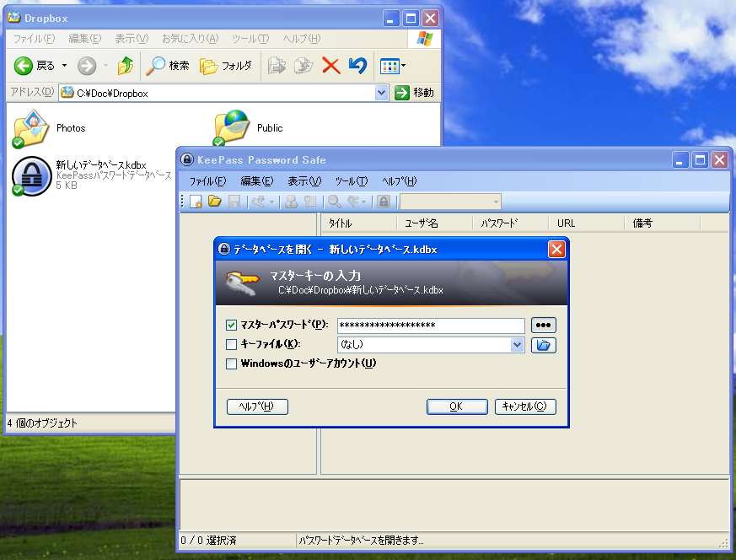This screenshot has width=736, height=560.
Task: Go up one folder in Dropbox window
Action: click(126, 66)
